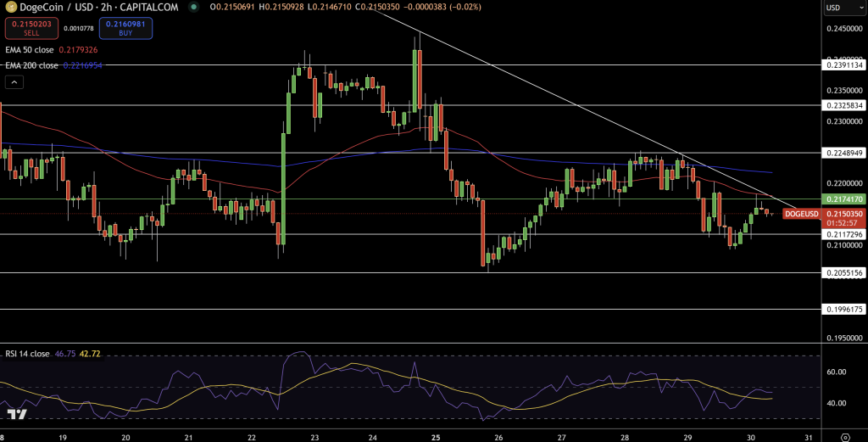Screen dimensions: 868x442
Task: Open TradingView logo at bottom left
Action: click(17, 414)
